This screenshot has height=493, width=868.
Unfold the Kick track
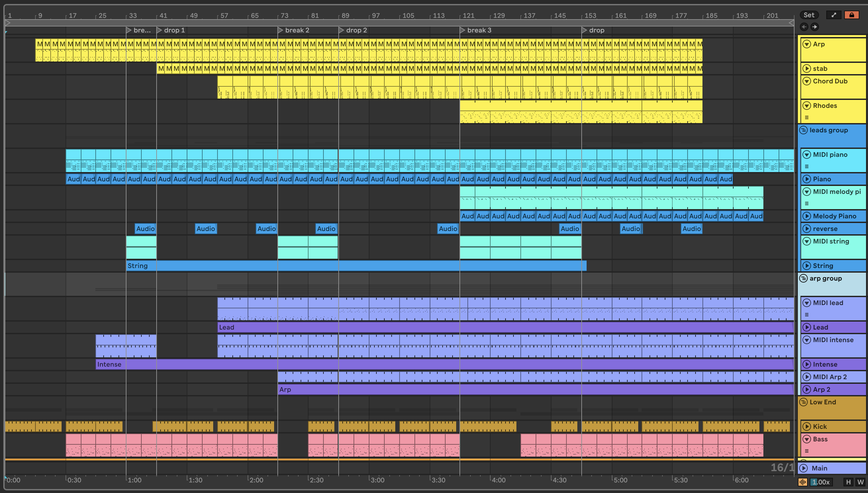(x=807, y=426)
